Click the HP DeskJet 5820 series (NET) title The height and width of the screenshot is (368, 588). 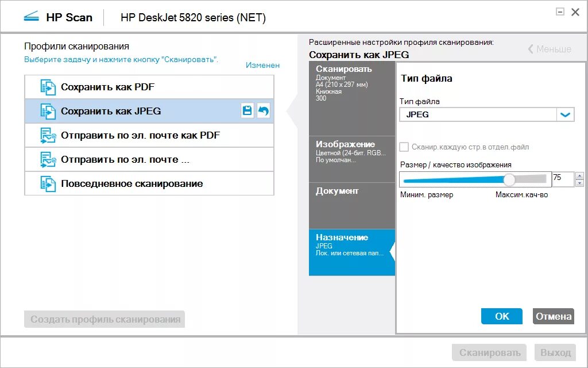(x=193, y=18)
